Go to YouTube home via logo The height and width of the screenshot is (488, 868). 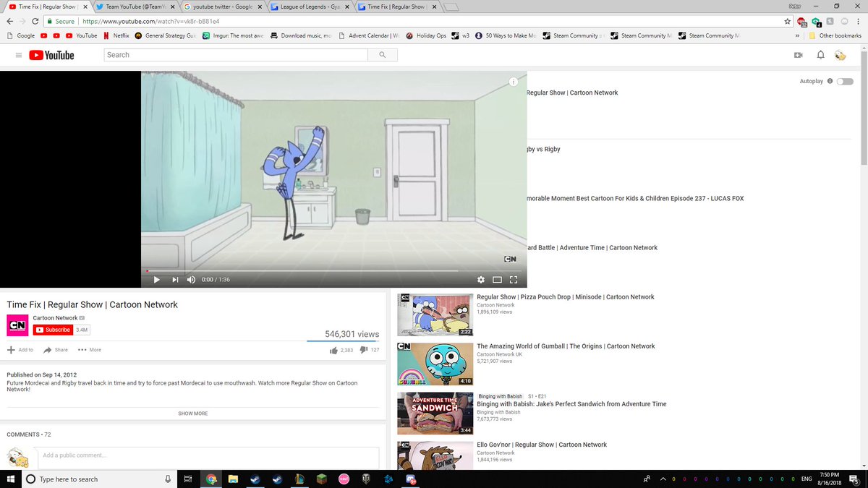click(x=52, y=55)
